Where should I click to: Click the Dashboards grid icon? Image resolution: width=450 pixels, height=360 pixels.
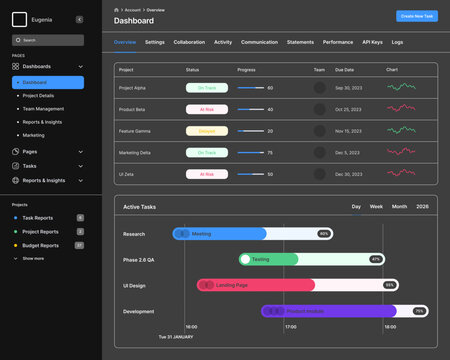15,66
